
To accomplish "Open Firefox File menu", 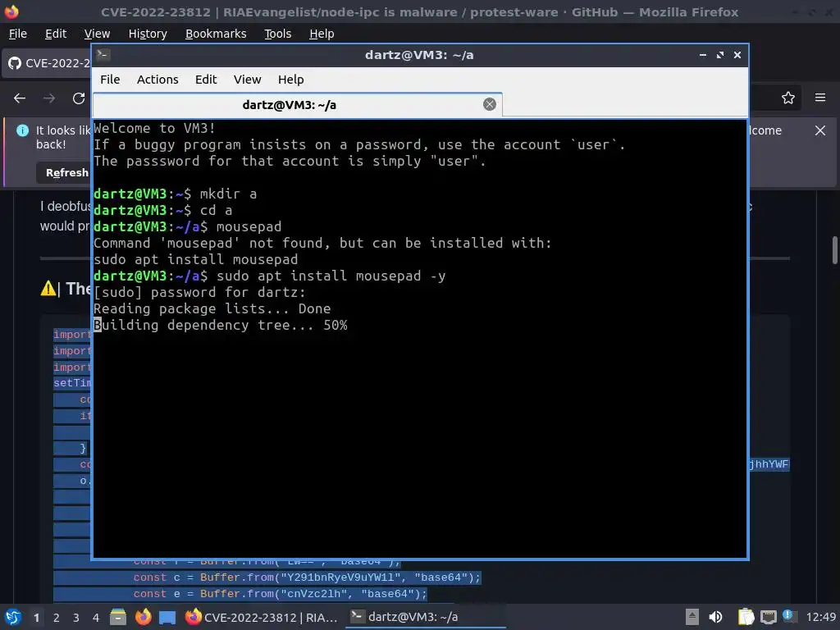I will tap(18, 34).
